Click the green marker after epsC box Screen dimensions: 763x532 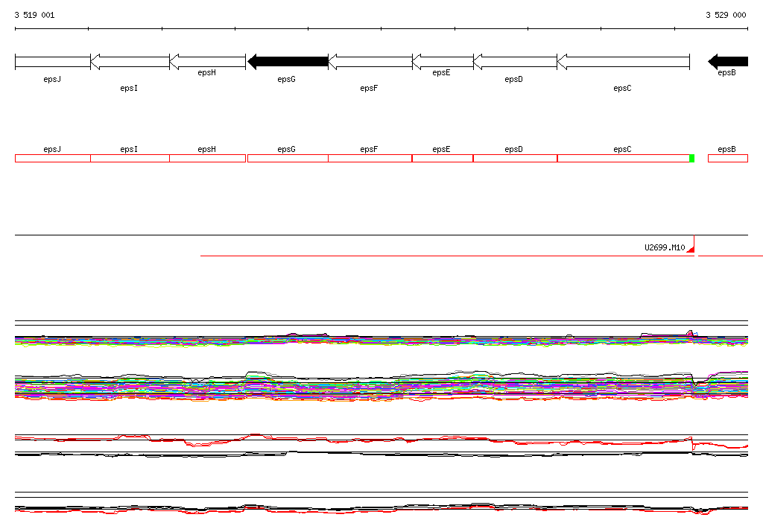click(x=692, y=158)
